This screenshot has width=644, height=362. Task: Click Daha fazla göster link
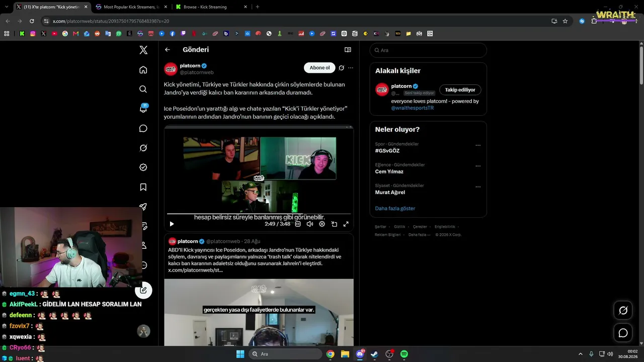click(x=395, y=208)
